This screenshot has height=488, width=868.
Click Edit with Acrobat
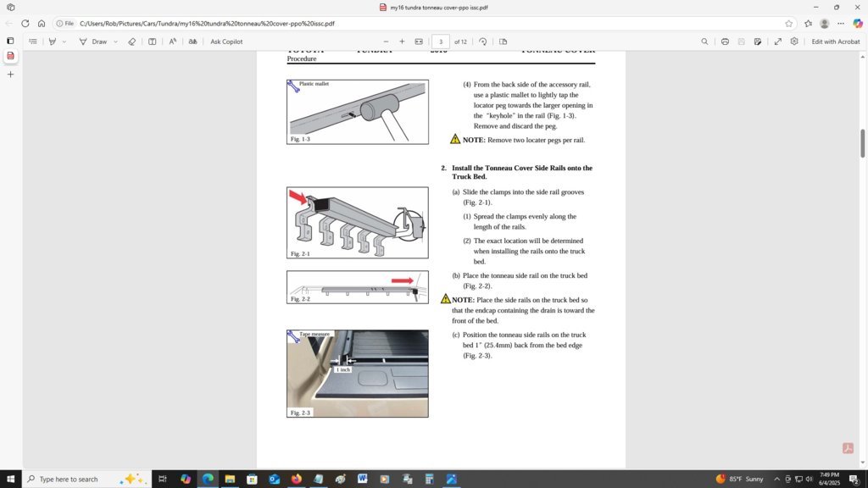[835, 42]
